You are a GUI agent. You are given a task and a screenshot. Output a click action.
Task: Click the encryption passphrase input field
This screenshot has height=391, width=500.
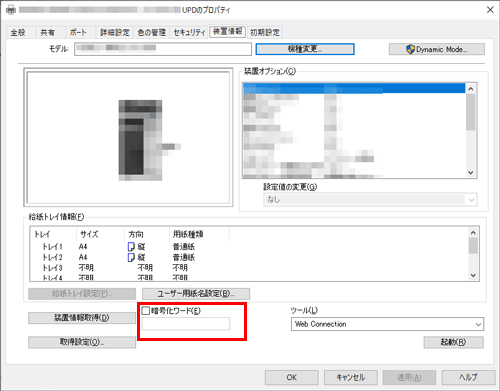pyautogui.click(x=186, y=324)
